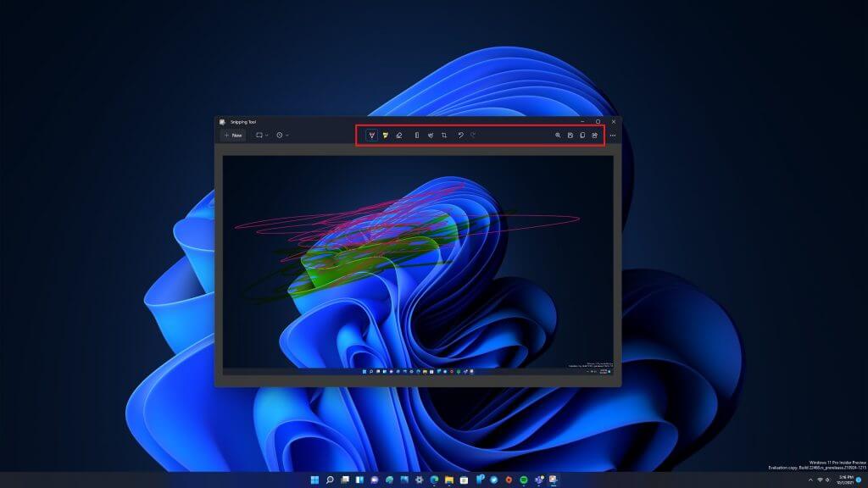Copy the snip to clipboard

(x=582, y=135)
